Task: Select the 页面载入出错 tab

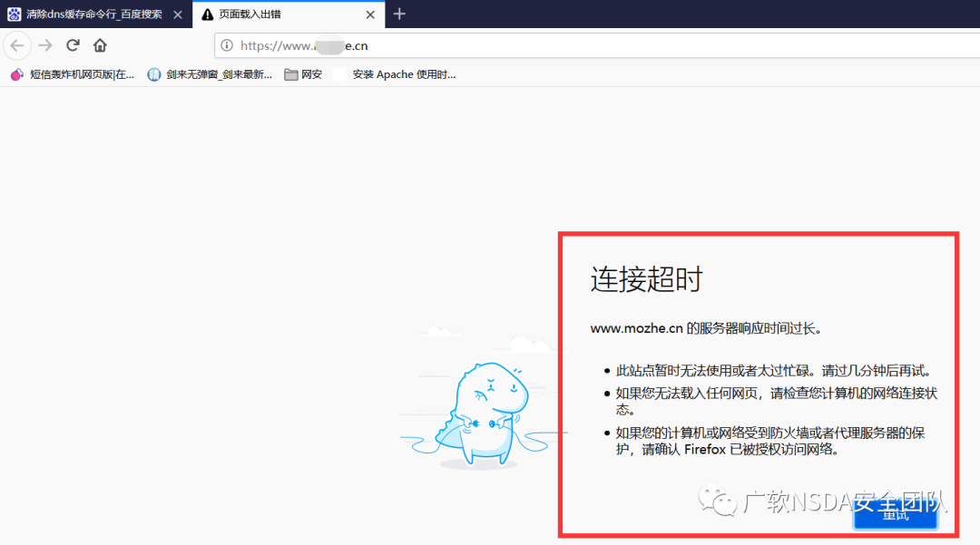Action: pos(289,14)
